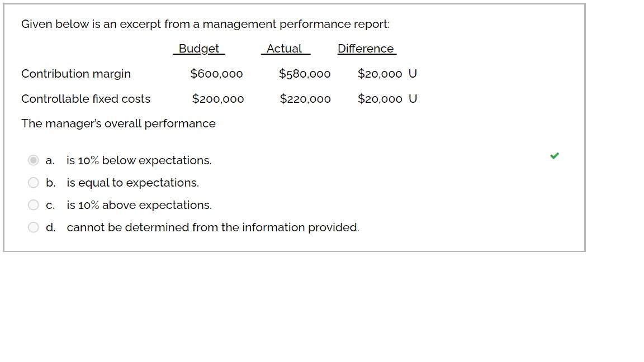Image resolution: width=644 pixels, height=362 pixels.
Task: Click the Difference column header
Action: tap(366, 49)
